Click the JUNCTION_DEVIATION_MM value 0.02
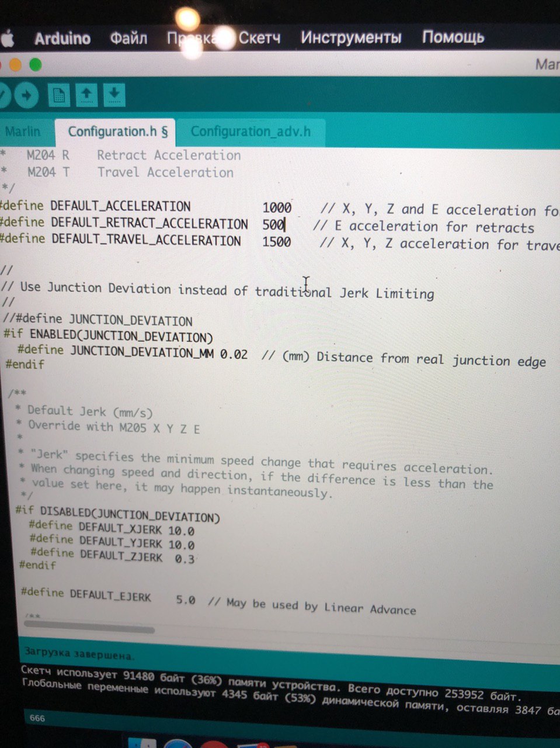560x748 pixels. click(234, 354)
